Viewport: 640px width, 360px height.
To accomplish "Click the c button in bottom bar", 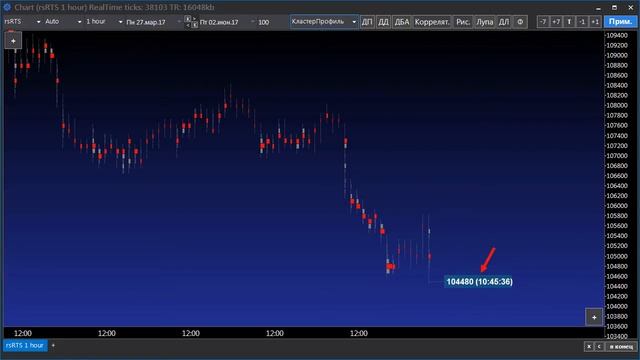I will pos(599,347).
